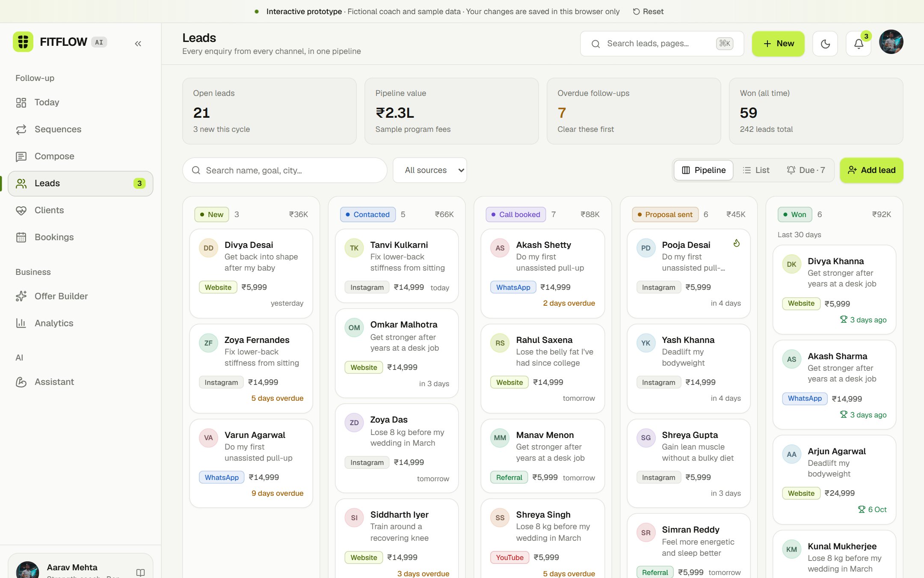The image size is (924, 578).
Task: Click the Assistant icon in the sidebar
Action: point(21,382)
